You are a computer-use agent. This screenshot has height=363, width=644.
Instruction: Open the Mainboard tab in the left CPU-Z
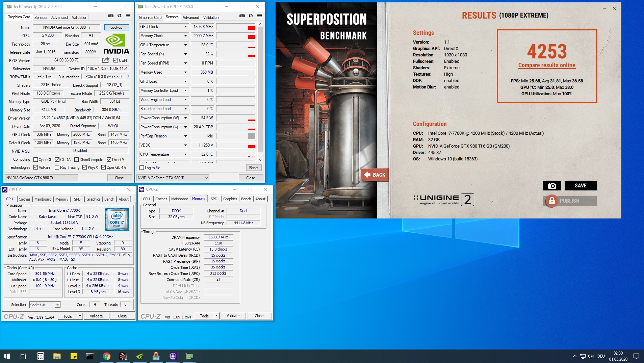tap(43, 199)
